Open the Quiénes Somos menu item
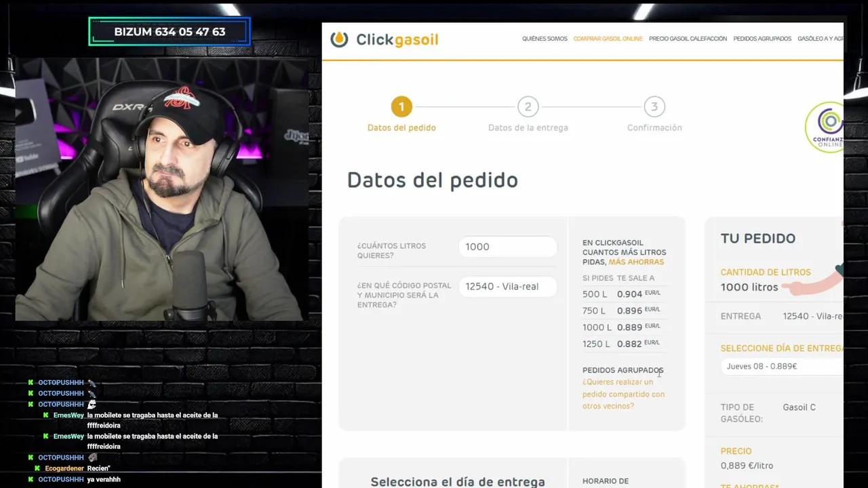The width and height of the screenshot is (868, 488). tap(545, 39)
